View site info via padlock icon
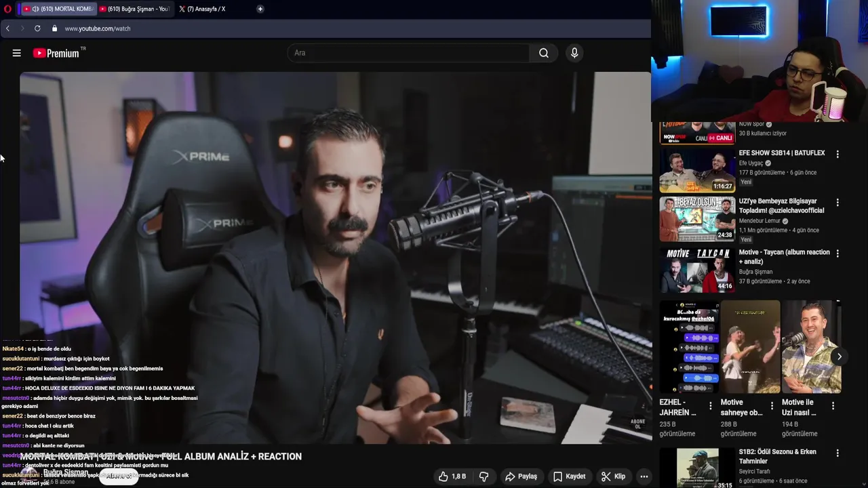The image size is (868, 488). coord(55,28)
